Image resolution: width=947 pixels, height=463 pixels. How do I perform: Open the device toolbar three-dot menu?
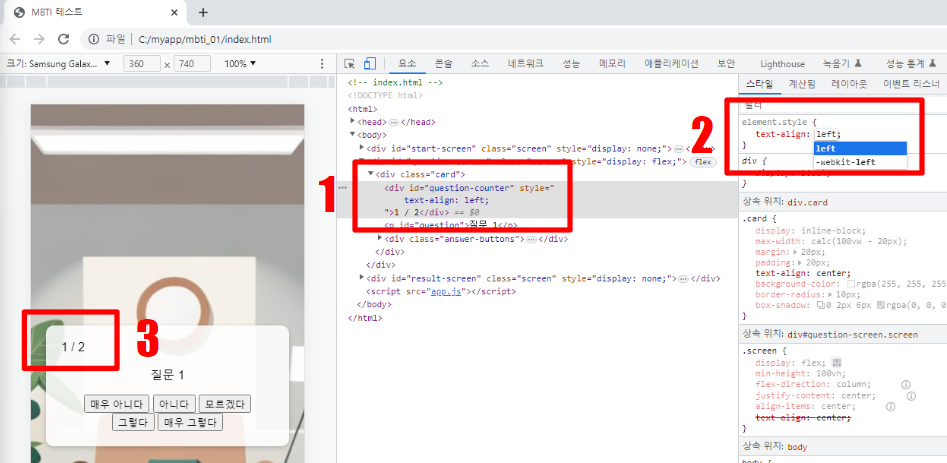[322, 63]
